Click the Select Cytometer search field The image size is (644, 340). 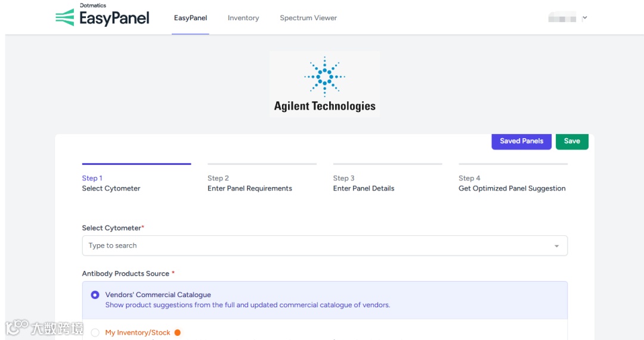324,246
